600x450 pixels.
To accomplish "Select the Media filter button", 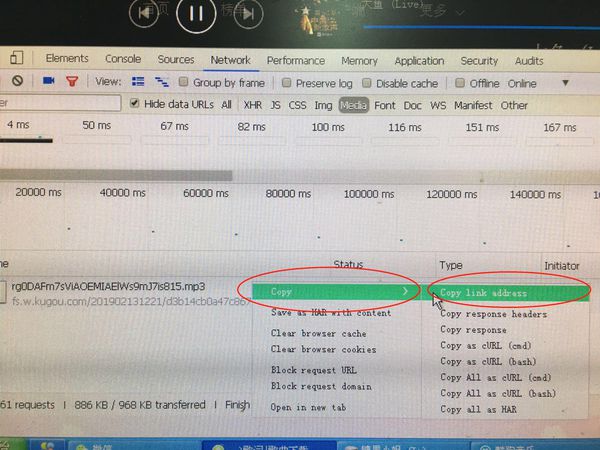I will point(354,105).
